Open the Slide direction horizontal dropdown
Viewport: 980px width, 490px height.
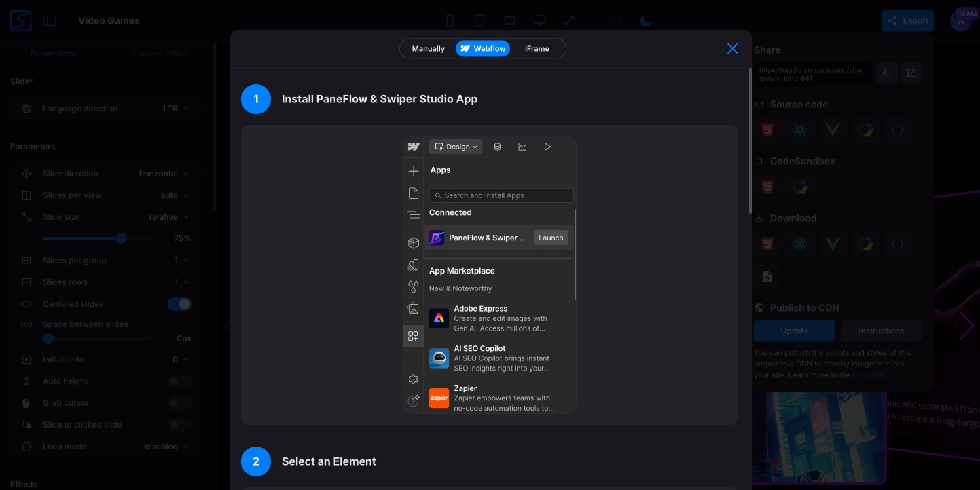tap(164, 174)
